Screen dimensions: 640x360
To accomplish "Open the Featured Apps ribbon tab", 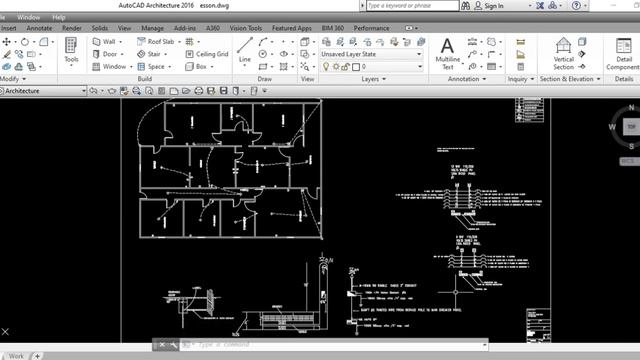I will (x=291, y=28).
